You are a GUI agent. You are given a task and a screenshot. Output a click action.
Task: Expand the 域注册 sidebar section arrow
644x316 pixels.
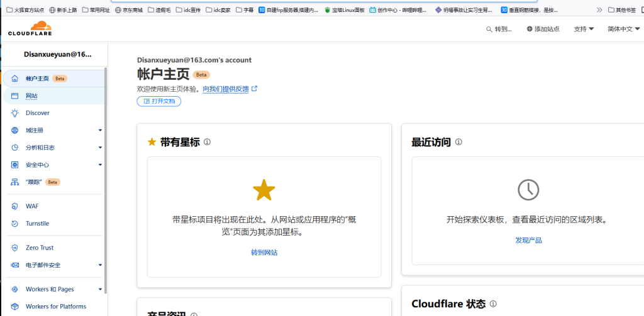point(100,131)
